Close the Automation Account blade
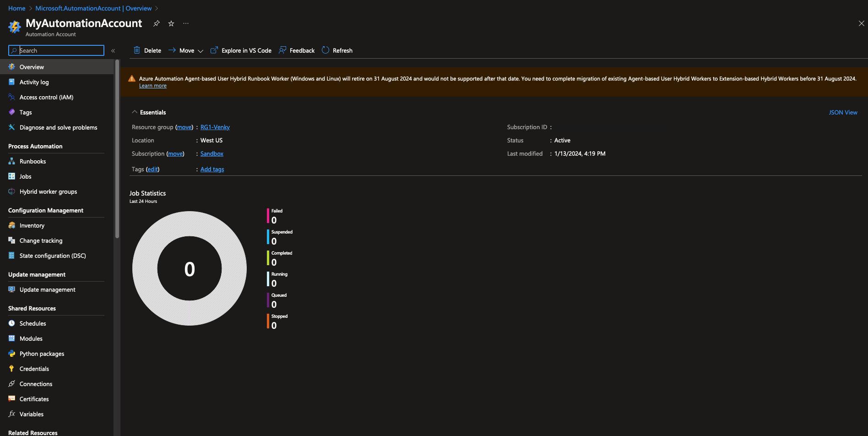This screenshot has width=868, height=436. point(861,23)
